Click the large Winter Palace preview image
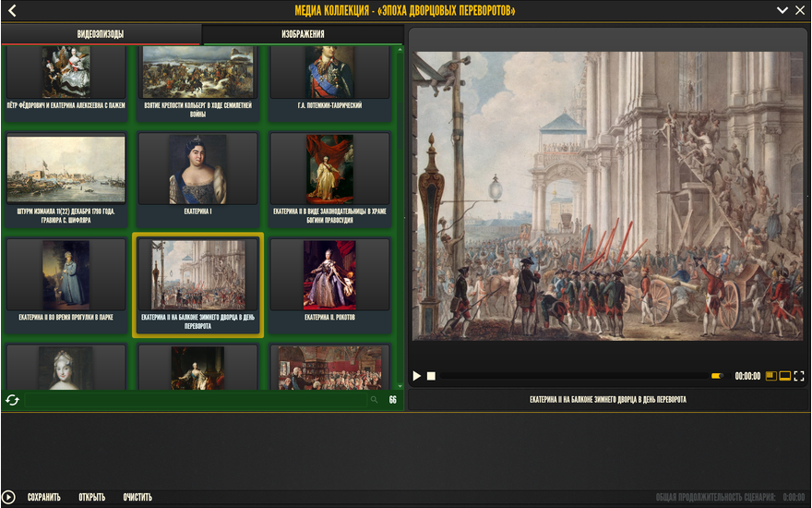Screen dimensions: 812x508 coord(607,196)
